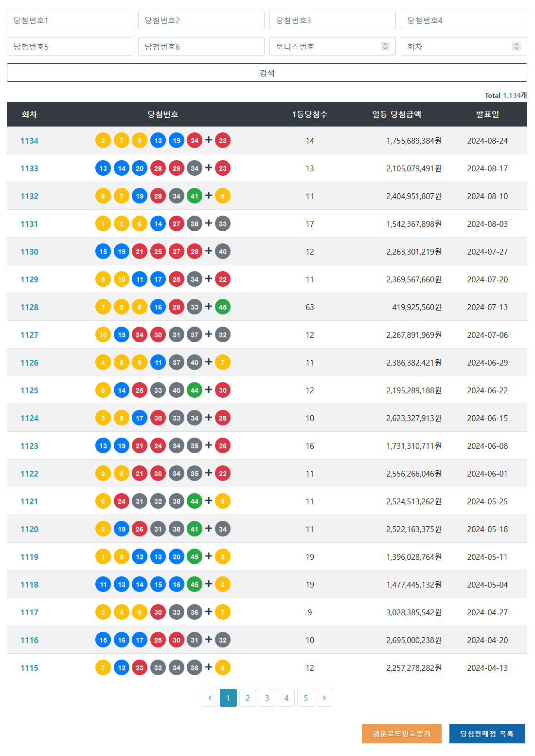
Task: Click the yellow bonus ball 5 in round 1132
Action: click(x=223, y=196)
